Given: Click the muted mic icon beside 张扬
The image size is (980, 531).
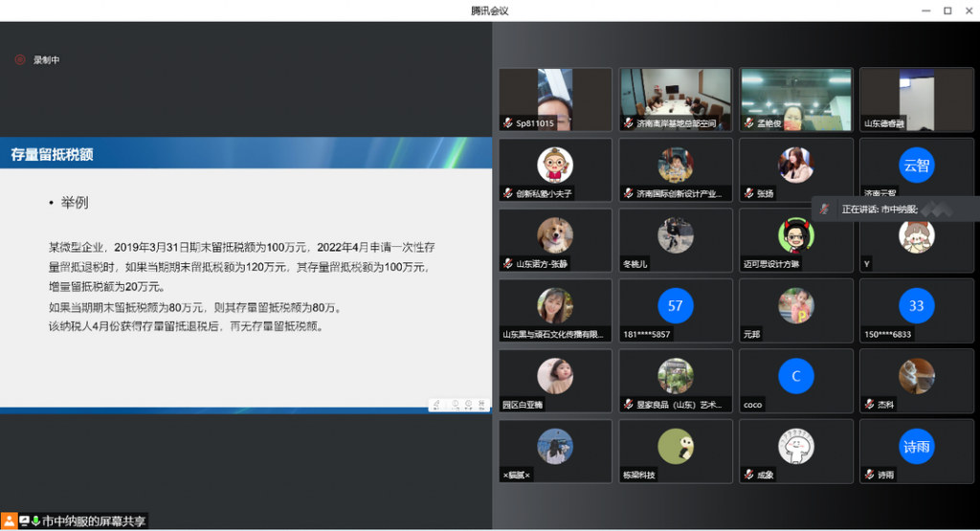Looking at the screenshot, I should click(749, 193).
